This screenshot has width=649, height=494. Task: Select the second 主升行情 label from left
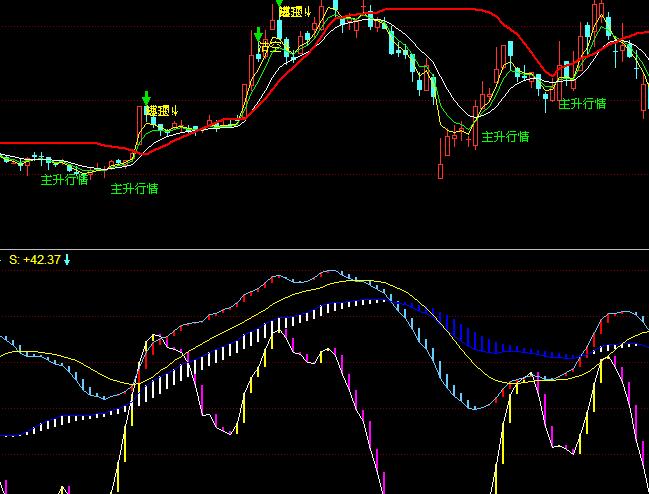click(x=134, y=188)
